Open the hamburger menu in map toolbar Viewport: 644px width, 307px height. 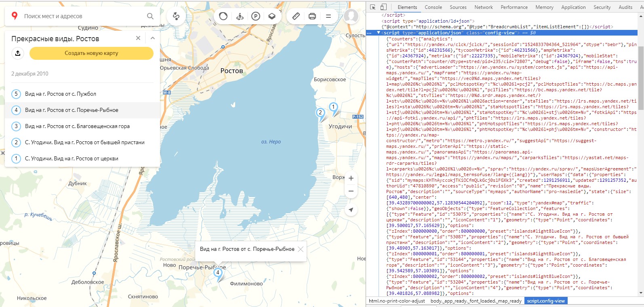[328, 16]
